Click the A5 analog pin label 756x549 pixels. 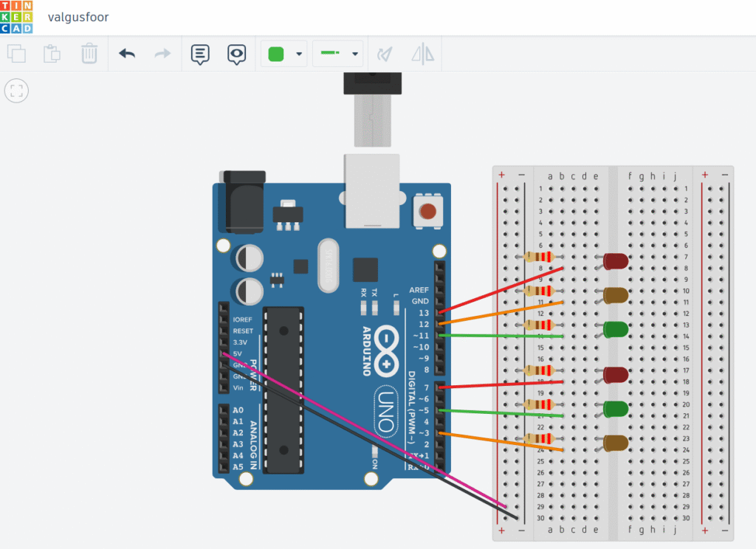click(238, 467)
